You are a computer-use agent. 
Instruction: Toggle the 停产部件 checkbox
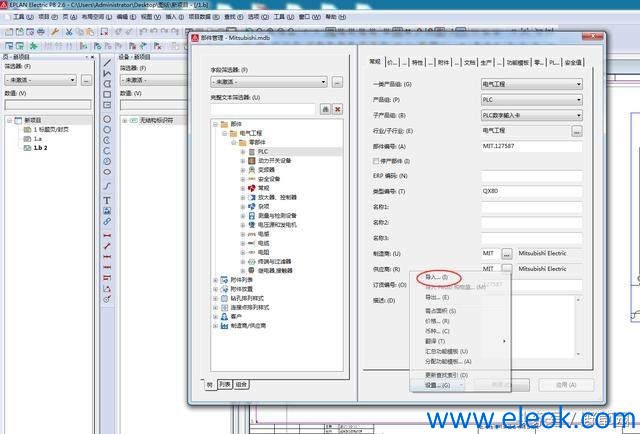click(376, 161)
